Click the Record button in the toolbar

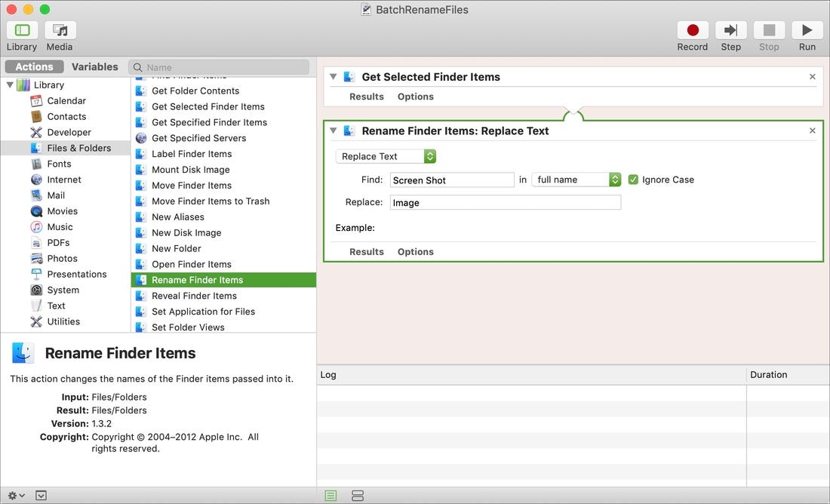[x=693, y=30]
